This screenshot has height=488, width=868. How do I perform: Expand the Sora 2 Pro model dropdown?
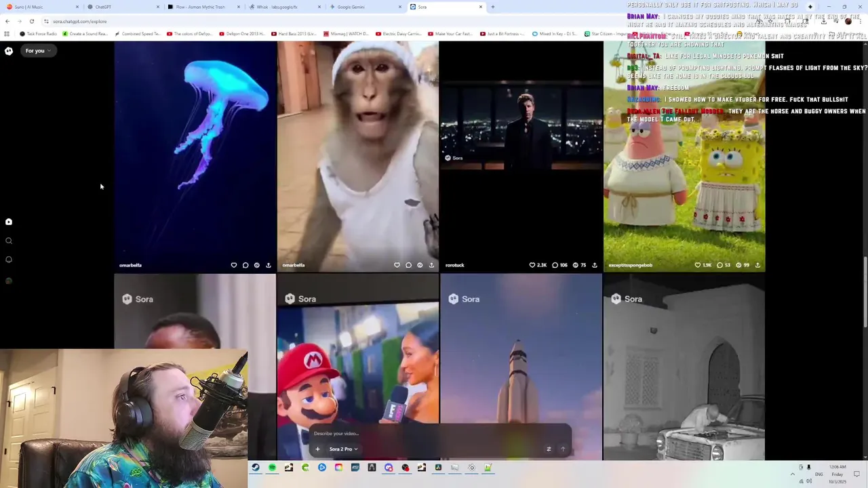click(343, 449)
